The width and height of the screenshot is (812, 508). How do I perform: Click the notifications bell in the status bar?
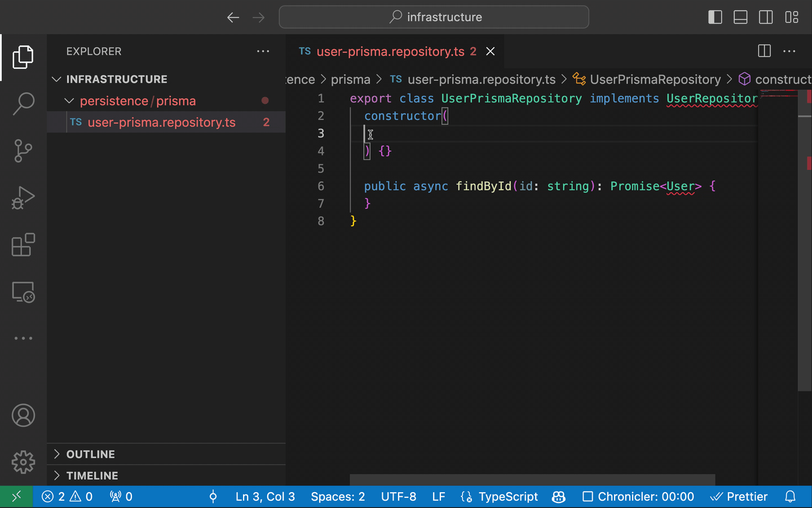791,497
